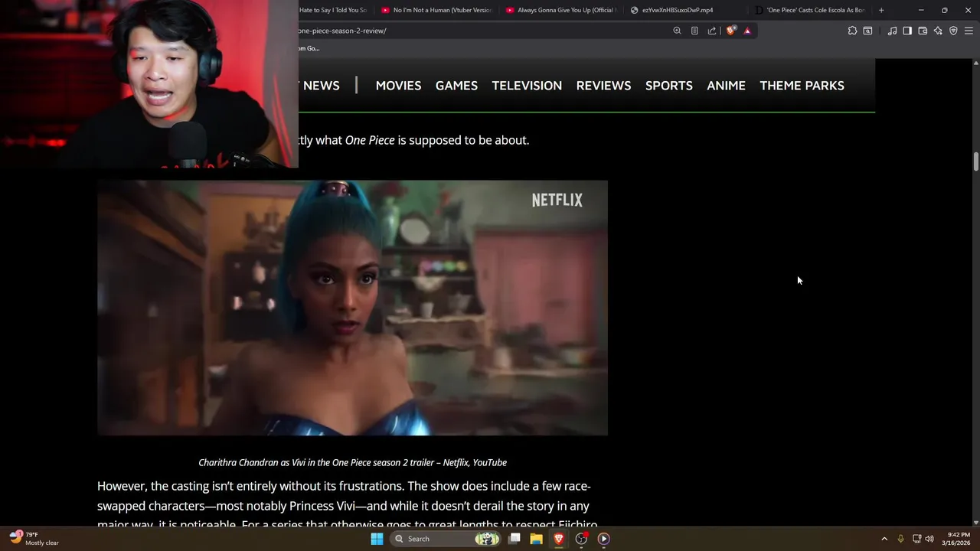Image resolution: width=980 pixels, height=551 pixels.
Task: Switch to 'Hate to Say I Told You So' tab
Action: click(334, 10)
